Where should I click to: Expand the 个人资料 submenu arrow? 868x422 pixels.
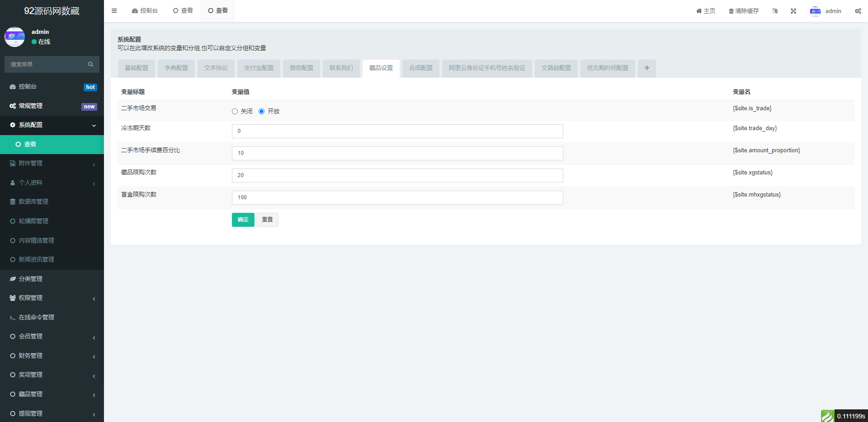click(x=94, y=183)
